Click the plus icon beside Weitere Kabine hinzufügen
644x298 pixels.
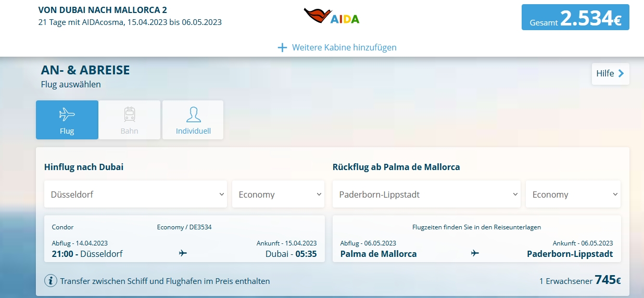click(282, 47)
